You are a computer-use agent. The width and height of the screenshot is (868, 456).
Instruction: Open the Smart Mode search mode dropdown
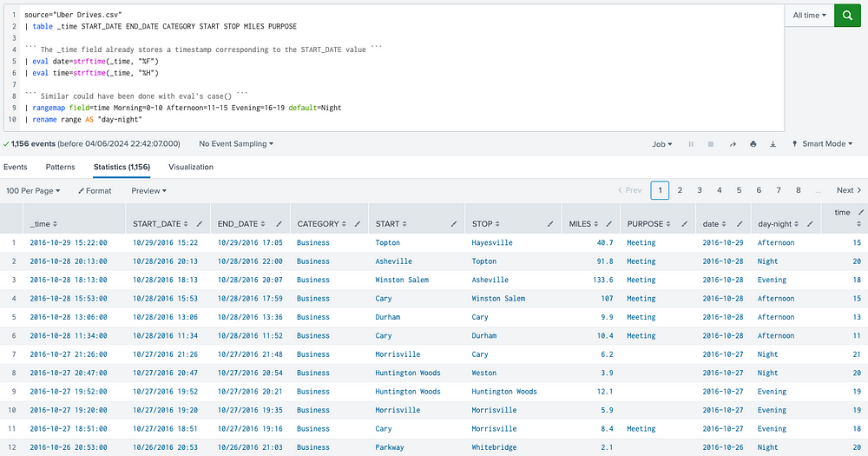(822, 144)
